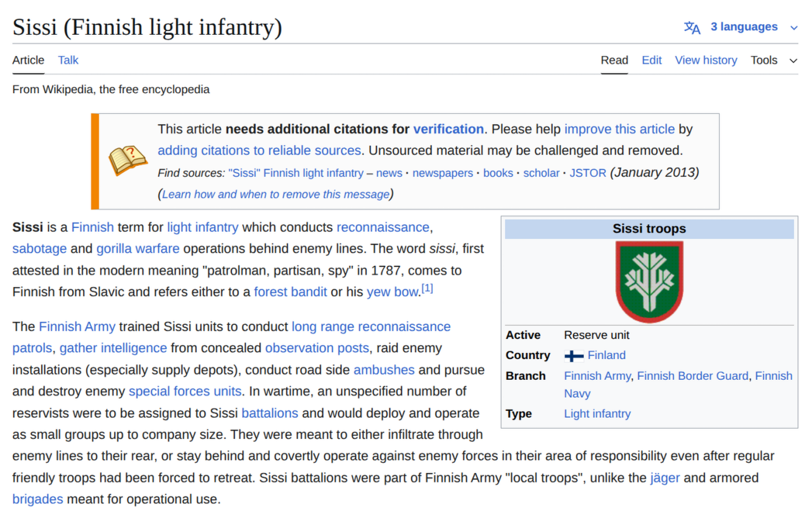Screen dimensions: 812x511
Task: Expand the language list chevron
Action: pos(794,27)
